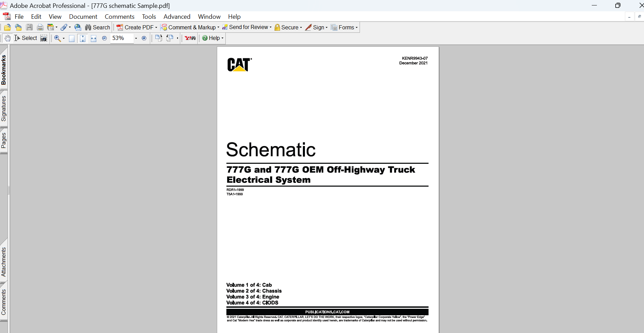Click 'Volume 1 of 4: Cab' text

pyautogui.click(x=249, y=285)
